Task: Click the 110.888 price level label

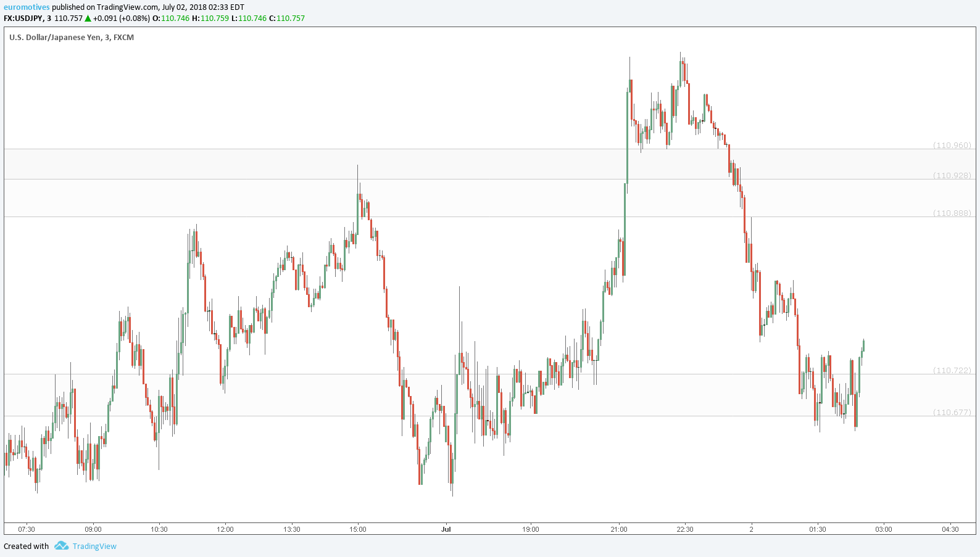Action: click(x=952, y=213)
